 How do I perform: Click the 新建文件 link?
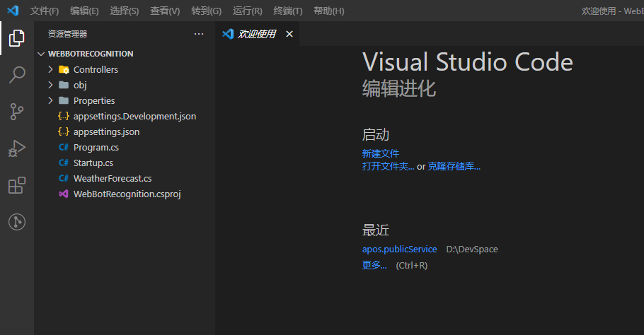coord(381,153)
